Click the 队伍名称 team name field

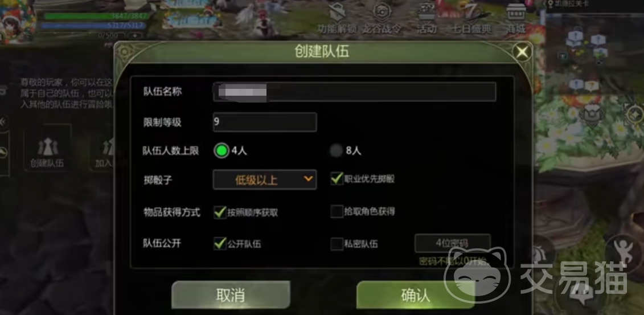tap(354, 92)
